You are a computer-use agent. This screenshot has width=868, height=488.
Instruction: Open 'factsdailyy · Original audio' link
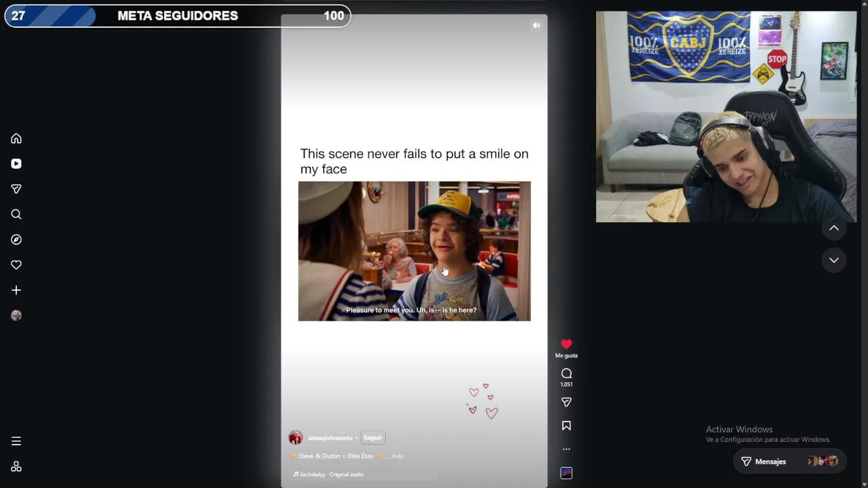328,474
